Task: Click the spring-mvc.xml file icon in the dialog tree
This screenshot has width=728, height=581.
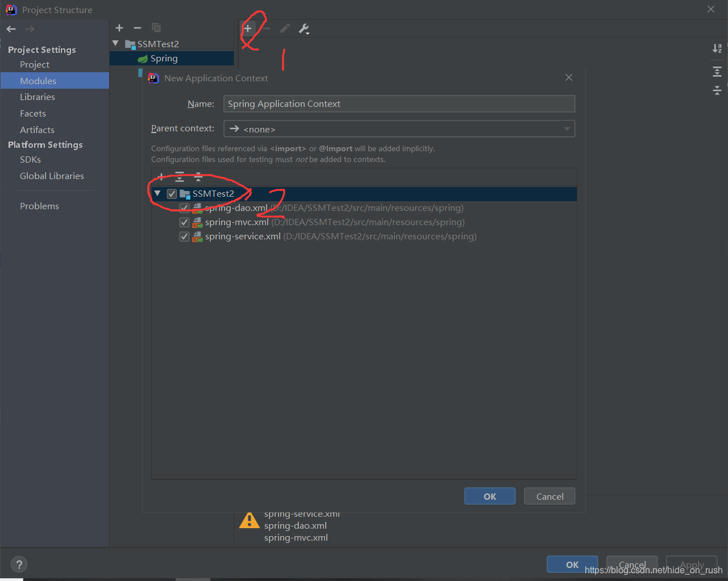Action: tap(197, 222)
